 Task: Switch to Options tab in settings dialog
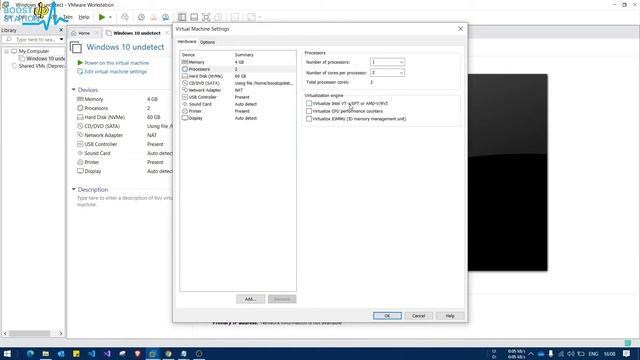tap(207, 42)
